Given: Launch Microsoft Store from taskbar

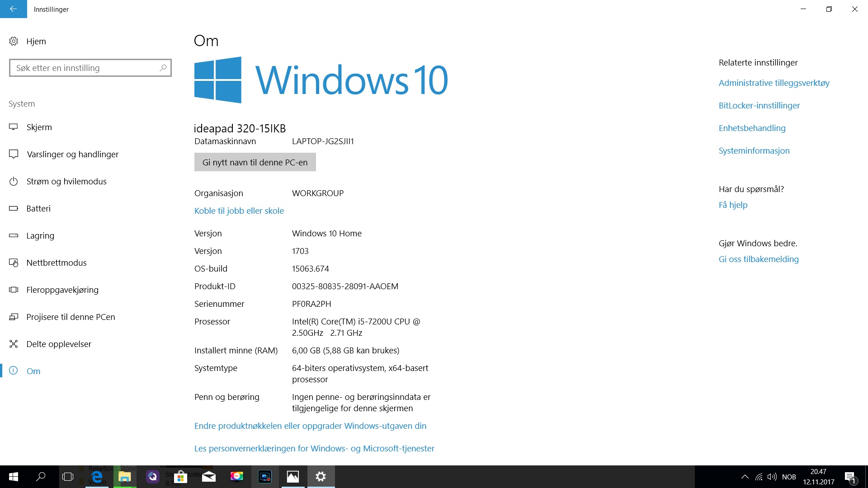Looking at the screenshot, I should [180, 477].
